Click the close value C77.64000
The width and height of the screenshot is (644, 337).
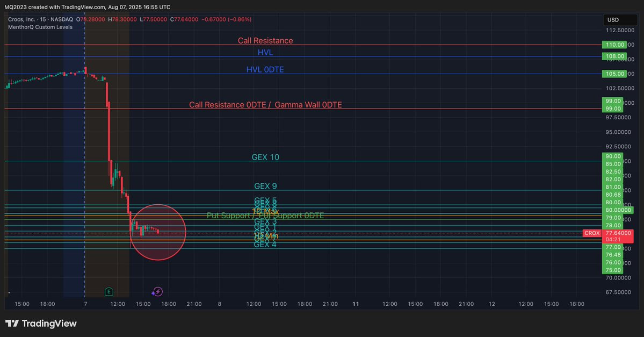[184, 19]
